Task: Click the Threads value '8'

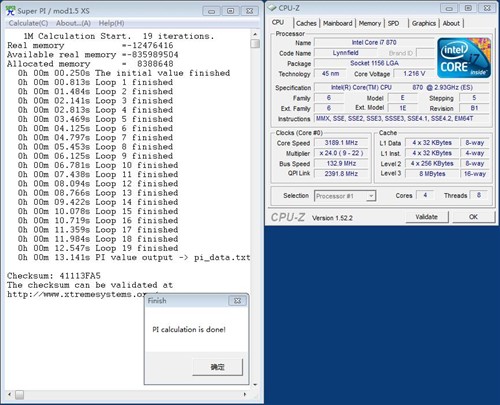Action: (x=479, y=195)
